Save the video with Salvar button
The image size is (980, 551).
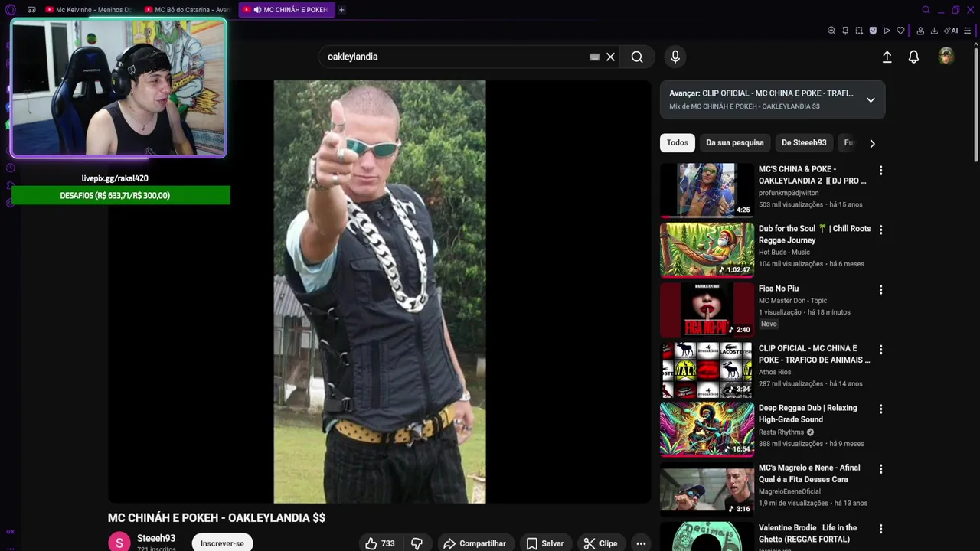(544, 543)
